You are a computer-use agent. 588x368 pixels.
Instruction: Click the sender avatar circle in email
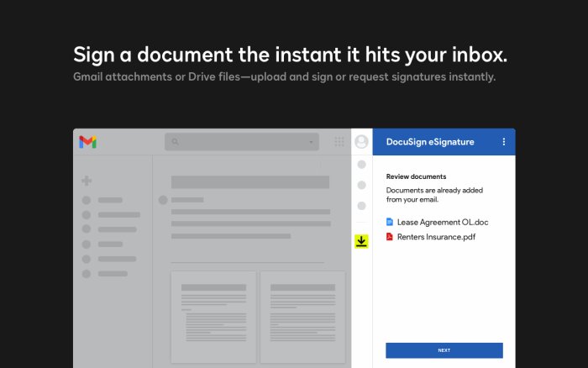(163, 200)
